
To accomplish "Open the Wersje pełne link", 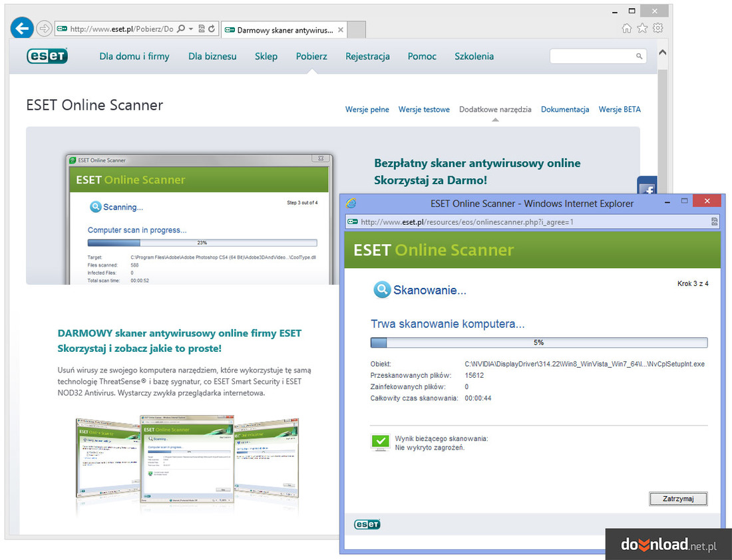I will [367, 110].
